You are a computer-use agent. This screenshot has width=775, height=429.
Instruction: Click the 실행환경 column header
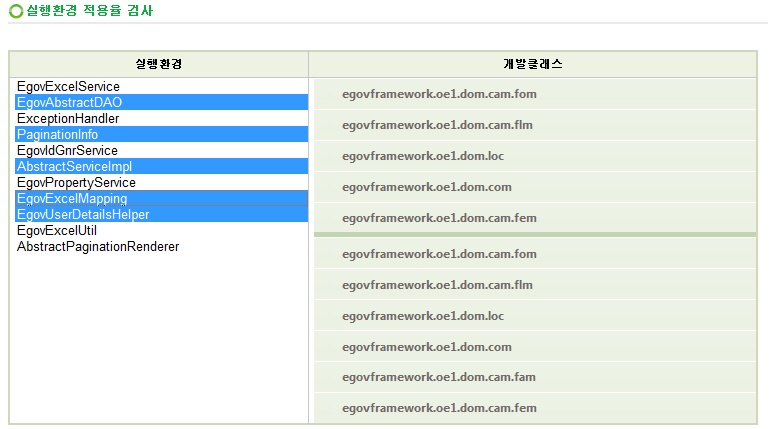pyautogui.click(x=158, y=64)
